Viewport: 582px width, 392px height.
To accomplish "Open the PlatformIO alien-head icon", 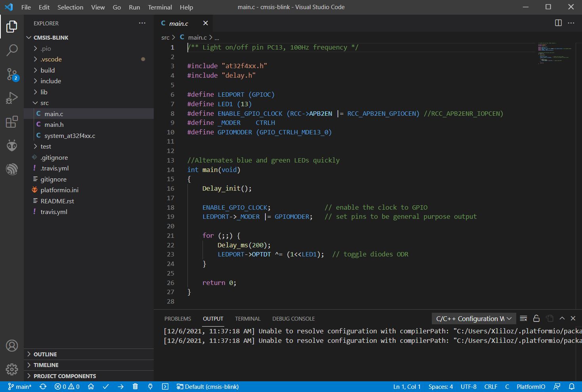I will point(12,145).
